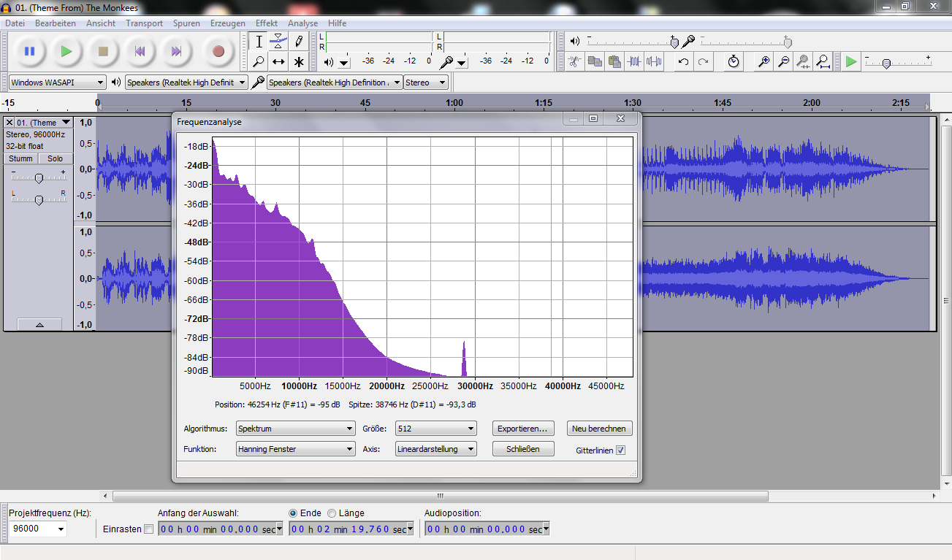Click the Projektfrequenz 96000 field
952x560 pixels.
click(33, 529)
